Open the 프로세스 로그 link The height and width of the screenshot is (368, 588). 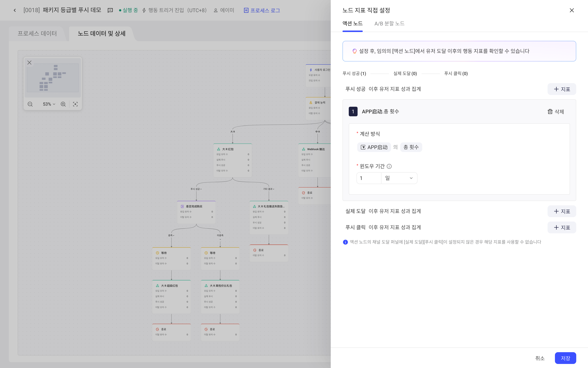[x=262, y=10]
